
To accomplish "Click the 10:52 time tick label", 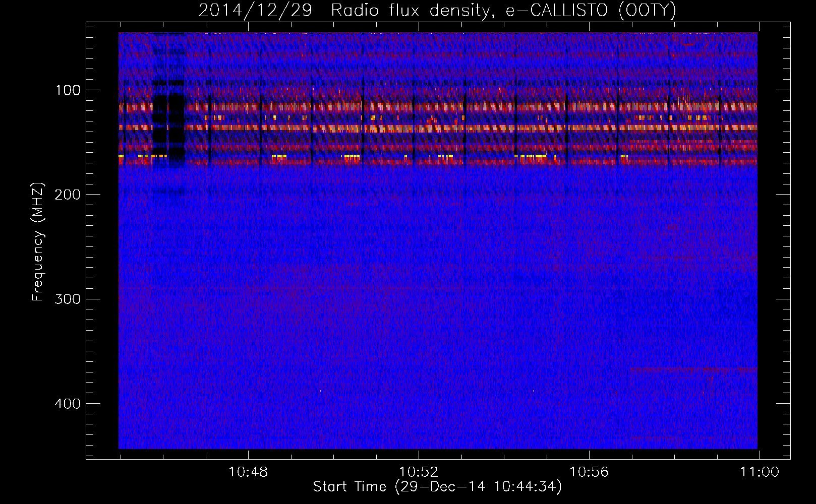I will (419, 472).
